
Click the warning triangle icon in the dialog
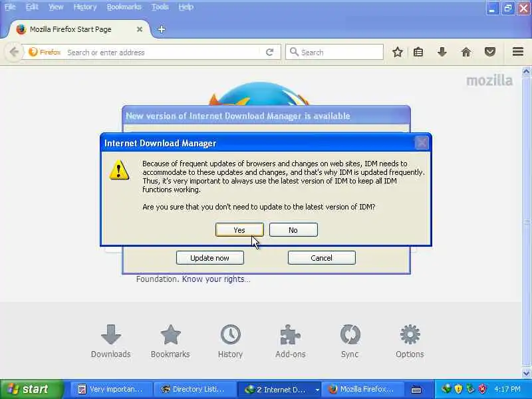click(119, 170)
